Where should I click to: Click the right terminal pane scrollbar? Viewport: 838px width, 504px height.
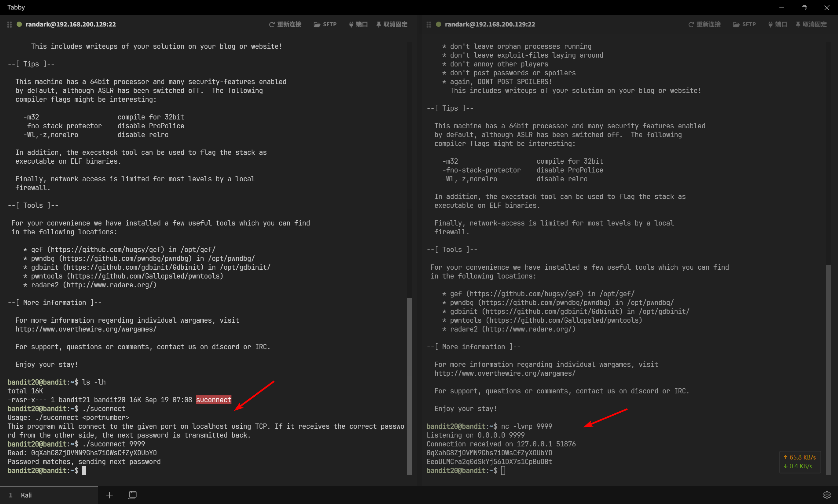click(829, 369)
